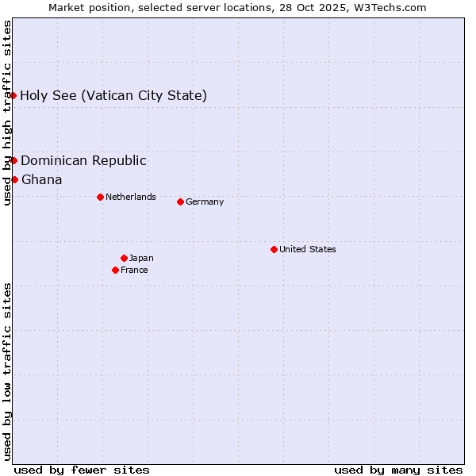The image size is (476, 476).
Task: Click the Dominican Republic red marker
Action: coord(13,160)
